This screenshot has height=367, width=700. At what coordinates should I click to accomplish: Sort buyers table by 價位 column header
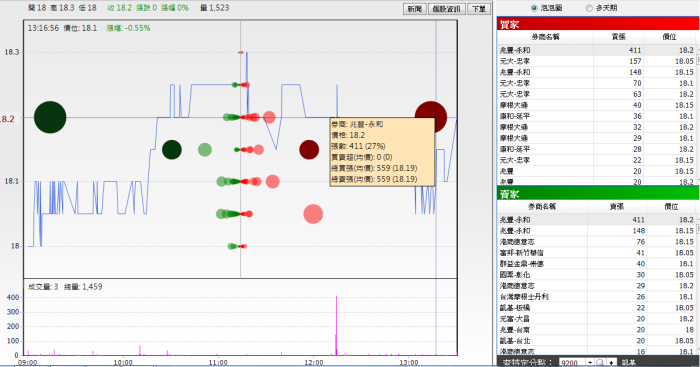coord(669,37)
